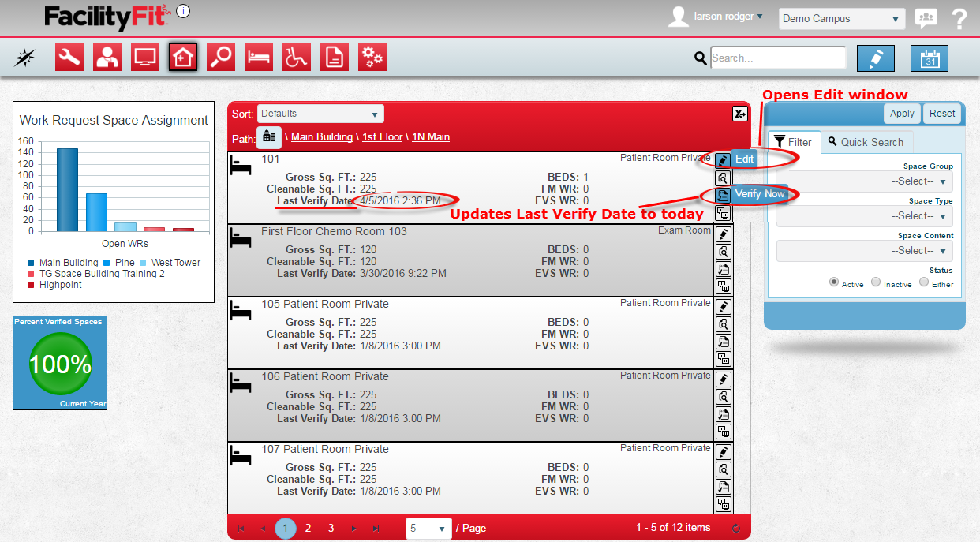The height and width of the screenshot is (542, 980).
Task: Open the wheelchair transport module icon
Action: tap(297, 57)
